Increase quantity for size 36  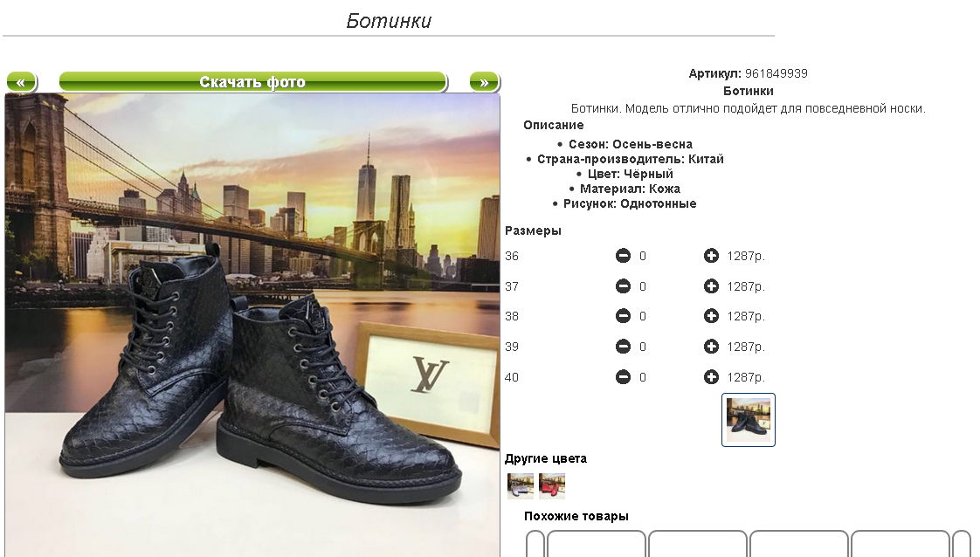pyautogui.click(x=711, y=256)
